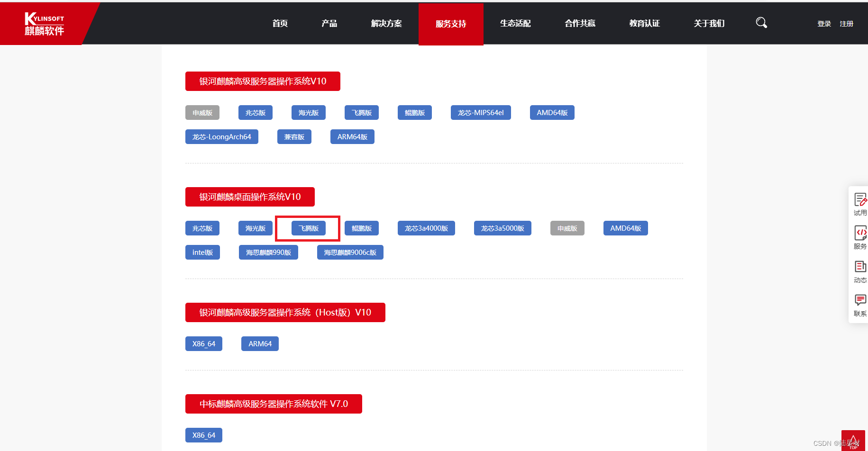Choose the 海思麒麟990版 button
The height and width of the screenshot is (451, 868).
[268, 253]
